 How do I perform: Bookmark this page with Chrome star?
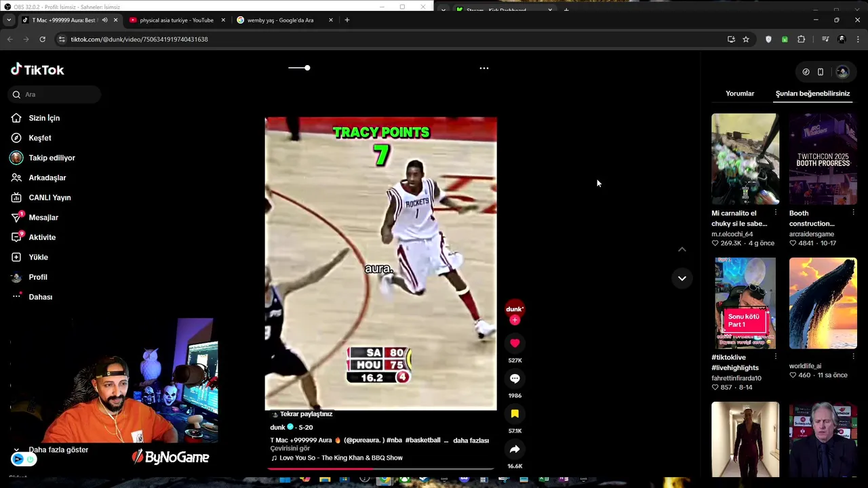(x=746, y=39)
